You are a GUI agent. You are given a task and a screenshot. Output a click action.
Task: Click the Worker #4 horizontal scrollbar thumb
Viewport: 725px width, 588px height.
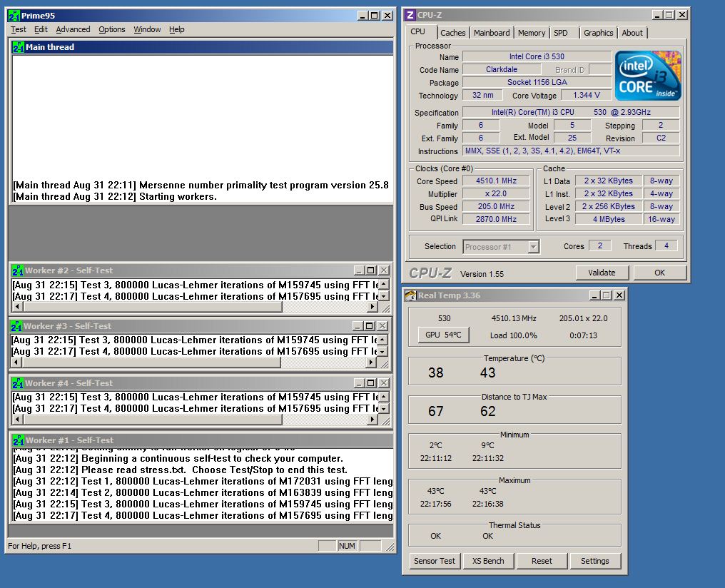pos(153,420)
